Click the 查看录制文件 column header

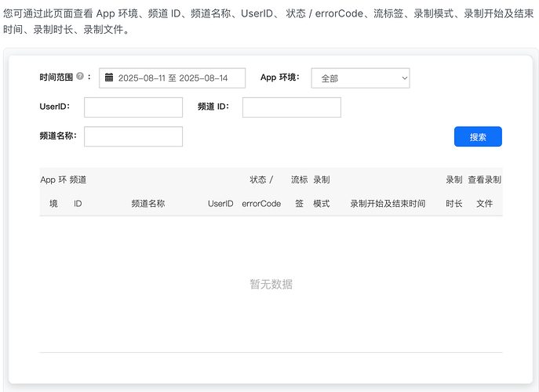[484, 191]
